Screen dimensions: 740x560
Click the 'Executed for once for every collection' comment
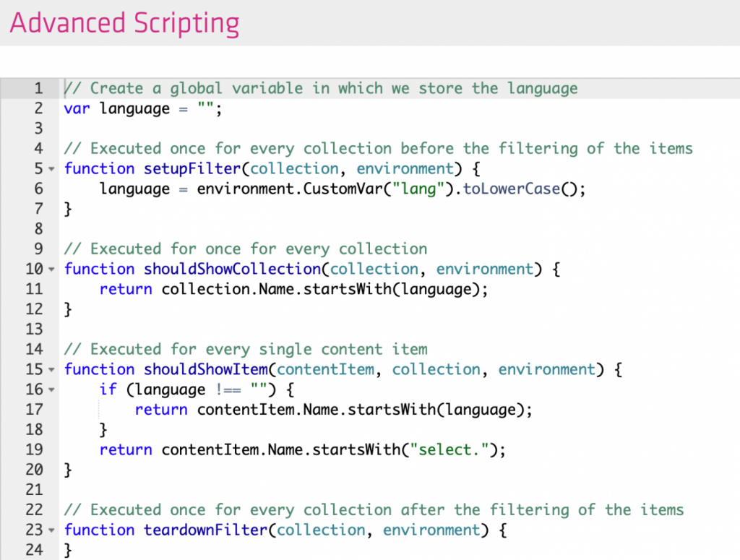click(x=246, y=249)
